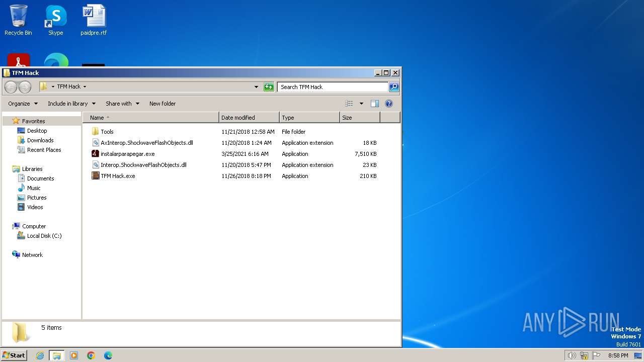Create a New folder
644x362 pixels.
click(x=163, y=104)
